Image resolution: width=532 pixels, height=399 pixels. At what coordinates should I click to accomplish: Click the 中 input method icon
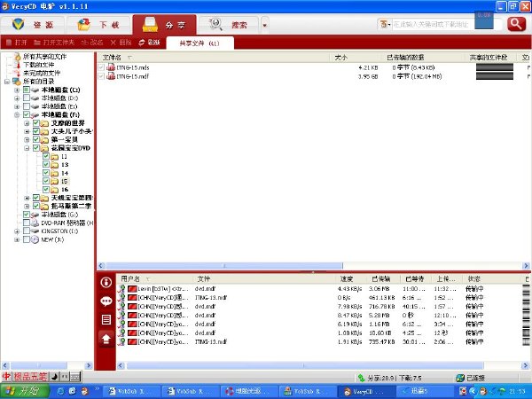pos(6,376)
